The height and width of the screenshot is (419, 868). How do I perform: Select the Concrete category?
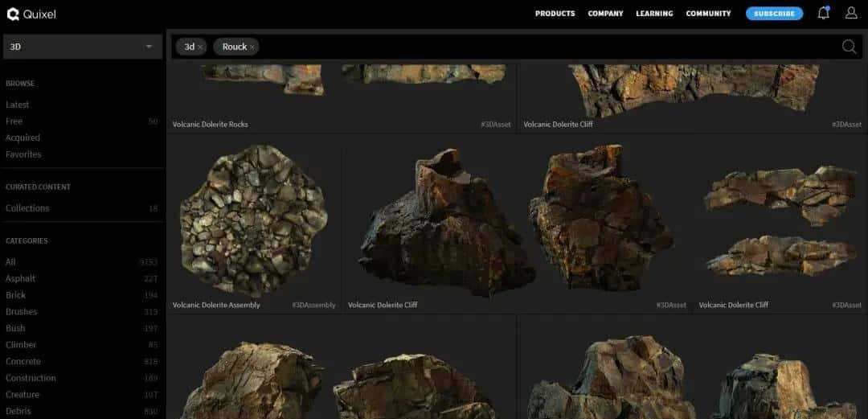(x=23, y=361)
